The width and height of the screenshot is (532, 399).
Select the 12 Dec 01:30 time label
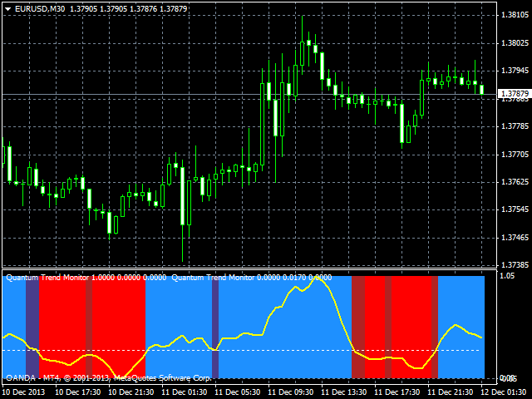pyautogui.click(x=508, y=392)
